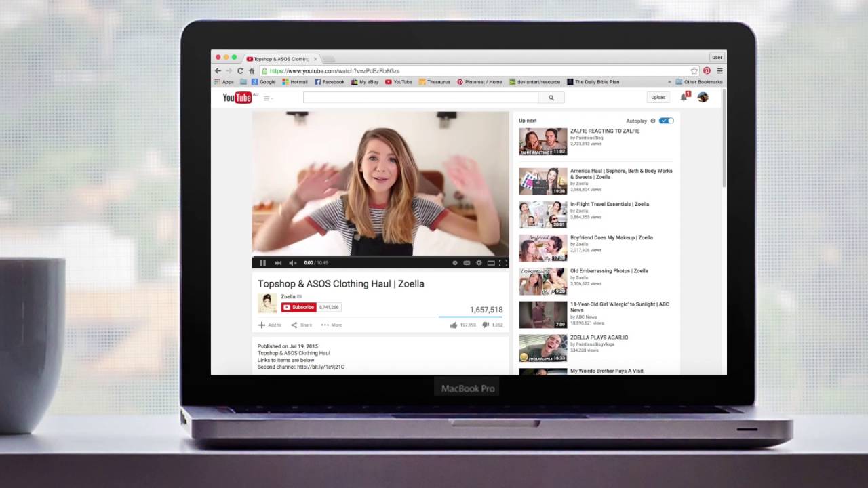Open 11-Year-Old Girl 'Allergic' to Sunlight video
Image resolution: width=868 pixels, height=488 pixels.
click(620, 307)
